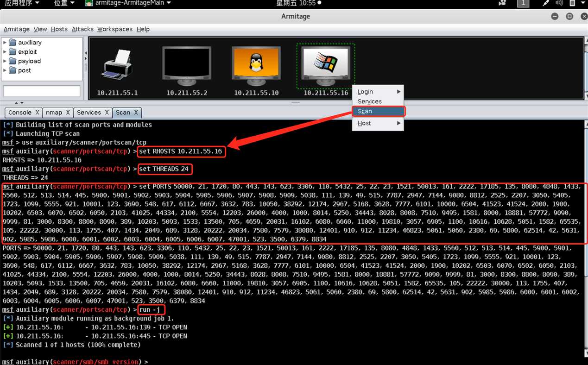This screenshot has height=365, width=588.
Task: Open the Hosts menu
Action: coord(59,29)
